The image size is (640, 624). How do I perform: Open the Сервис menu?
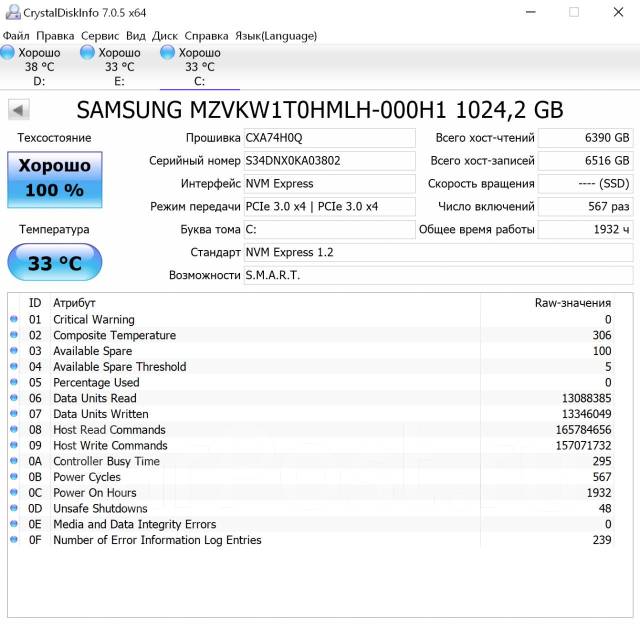[100, 35]
